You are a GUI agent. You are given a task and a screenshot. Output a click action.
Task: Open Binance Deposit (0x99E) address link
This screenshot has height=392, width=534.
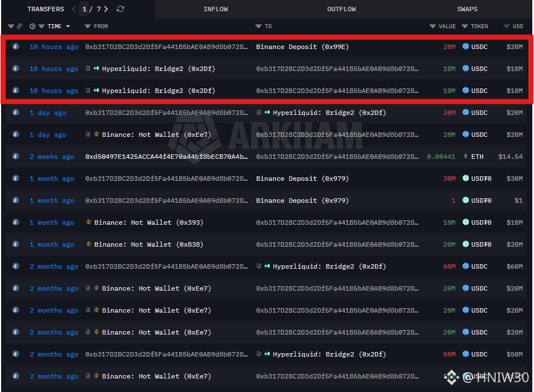click(302, 47)
